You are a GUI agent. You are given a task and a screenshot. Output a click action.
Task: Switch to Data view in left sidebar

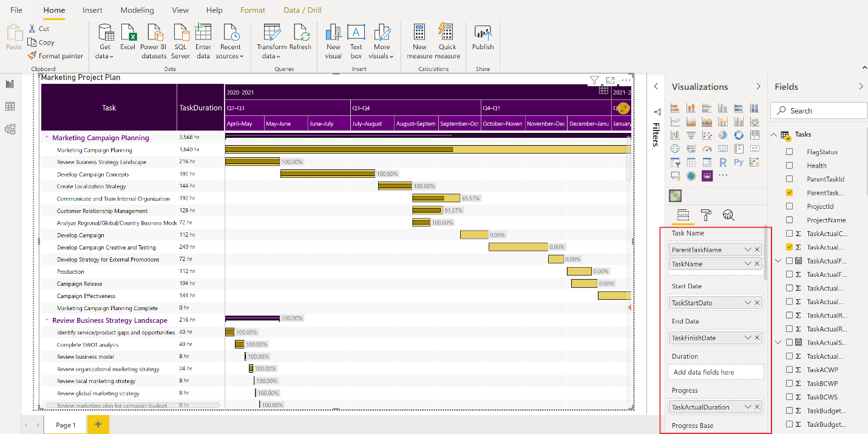[x=10, y=107]
